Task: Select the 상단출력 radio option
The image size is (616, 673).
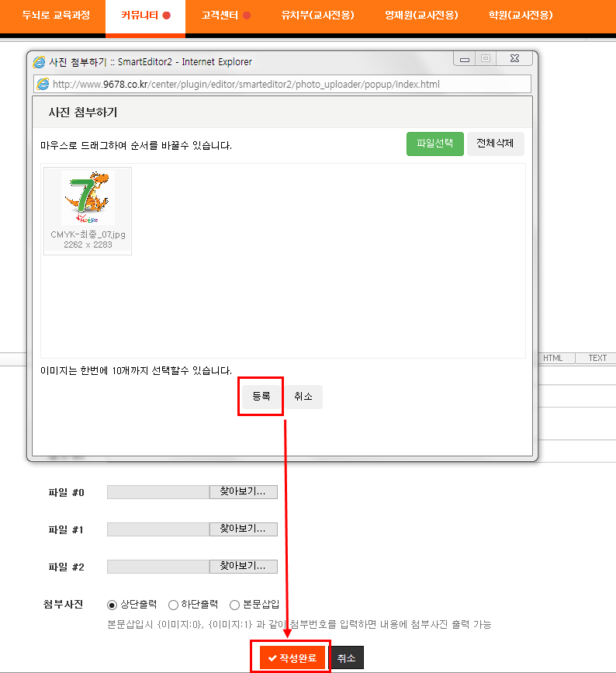Action: 112,605
